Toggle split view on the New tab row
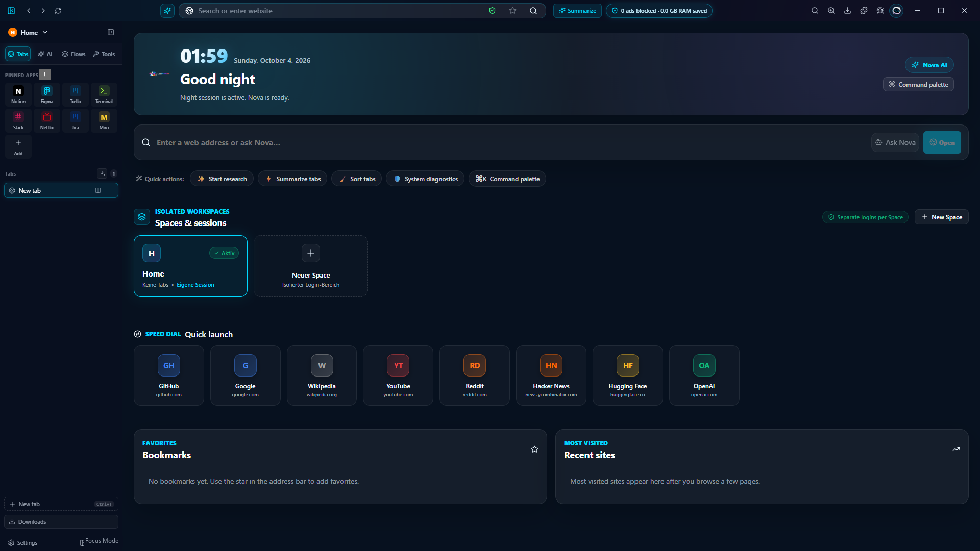 point(98,190)
